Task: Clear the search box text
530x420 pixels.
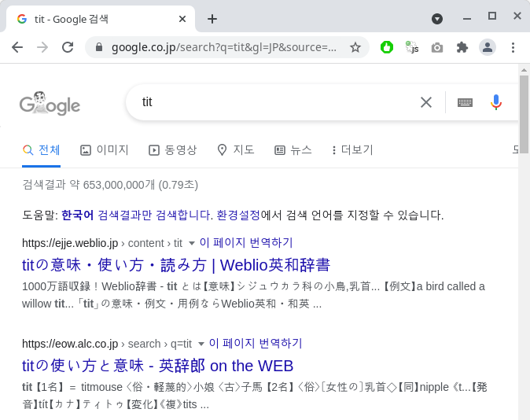Action: 426,102
